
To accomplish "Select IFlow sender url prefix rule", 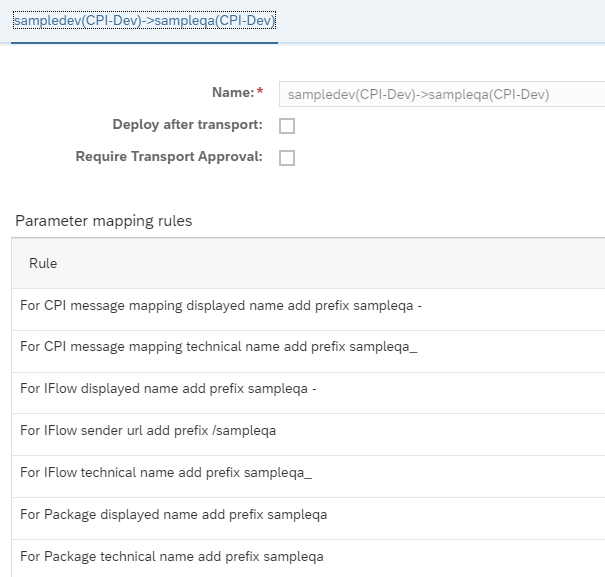I will 308,435.
